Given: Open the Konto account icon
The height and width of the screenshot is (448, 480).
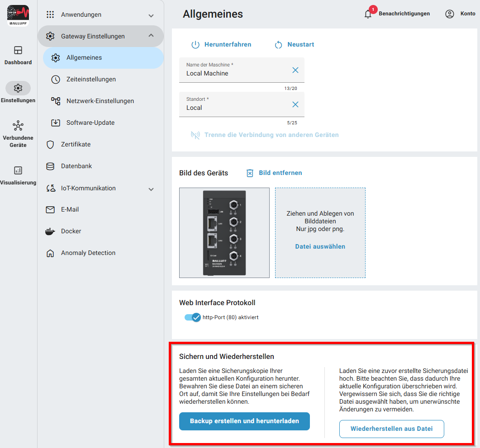Looking at the screenshot, I should 449,14.
